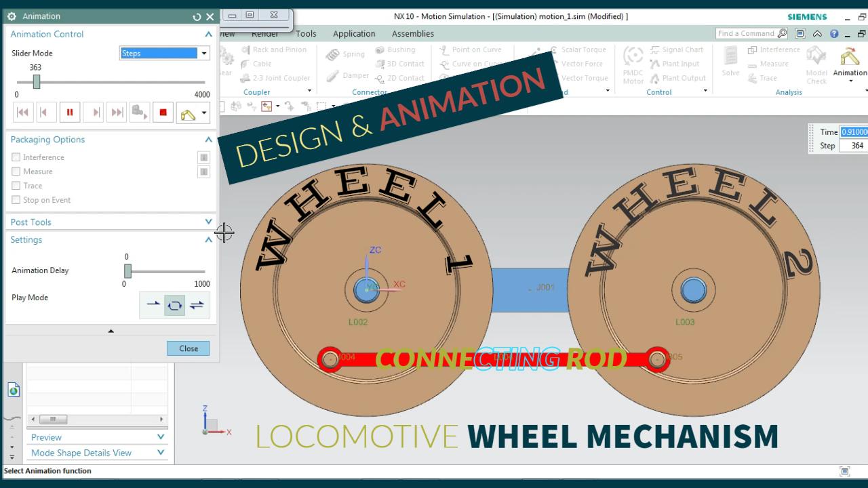Reset the Animation dialog with refresh icon
The image size is (868, 488).
coord(197,16)
